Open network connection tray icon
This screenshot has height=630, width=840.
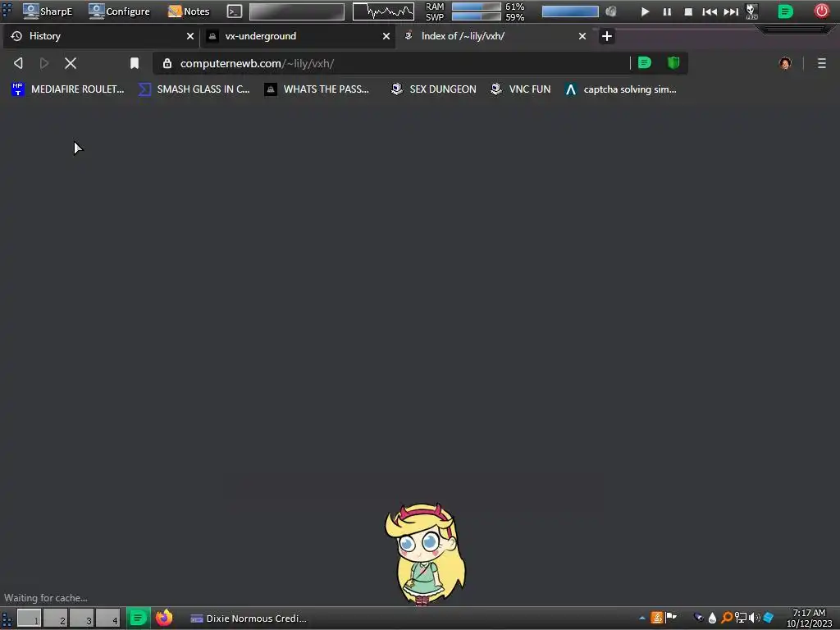[x=741, y=619]
